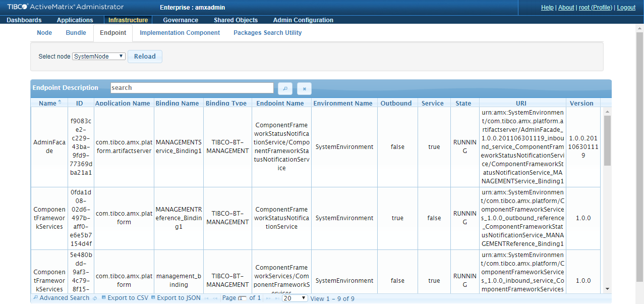Switch to Implementation Component tab
Screen dimensions: 644x304
180,33
